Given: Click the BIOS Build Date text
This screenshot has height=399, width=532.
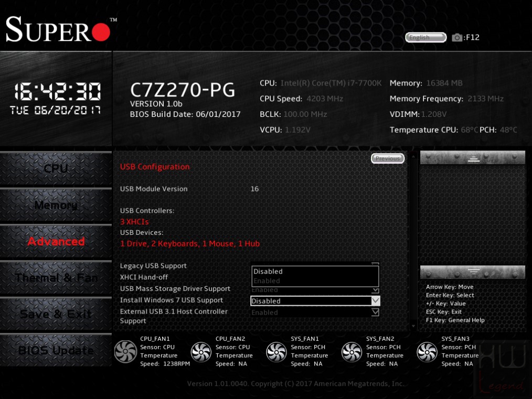Looking at the screenshot, I should tap(185, 114).
